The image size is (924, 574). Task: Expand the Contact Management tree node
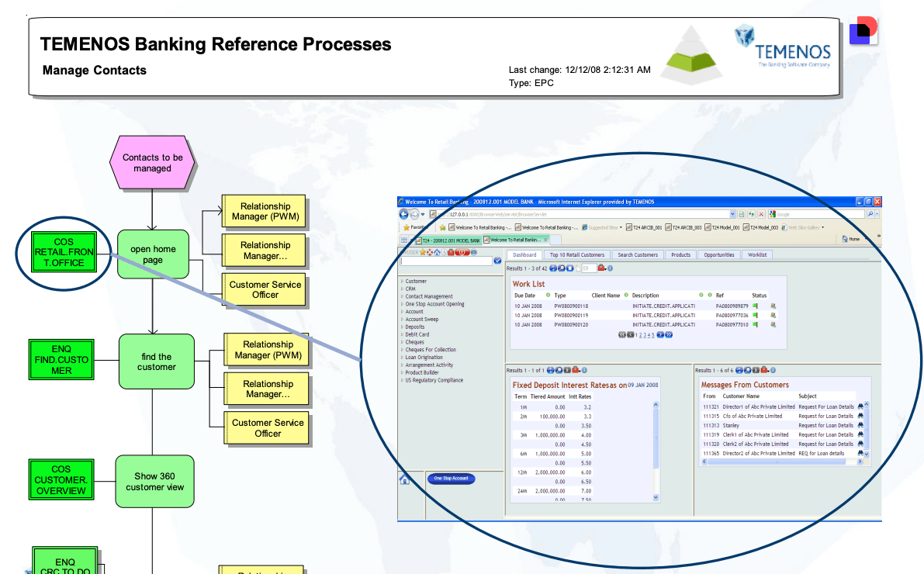[402, 296]
